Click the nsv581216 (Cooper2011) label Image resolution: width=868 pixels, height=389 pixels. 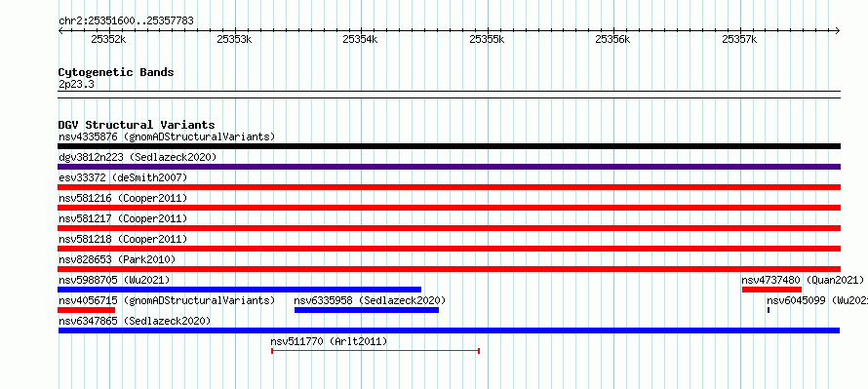coord(123,198)
